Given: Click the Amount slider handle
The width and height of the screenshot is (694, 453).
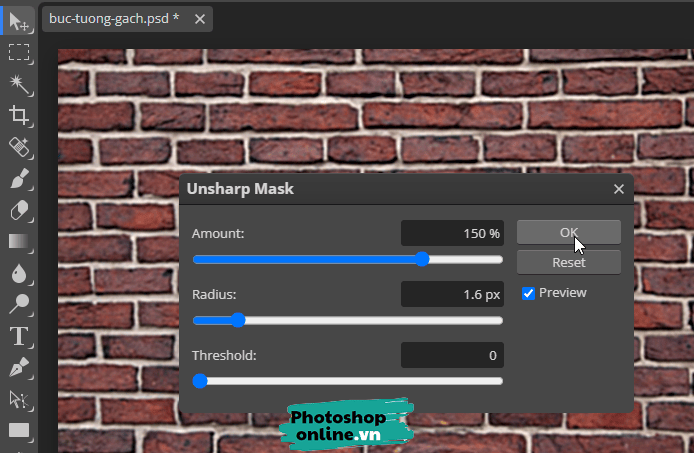Looking at the screenshot, I should pyautogui.click(x=422, y=259).
